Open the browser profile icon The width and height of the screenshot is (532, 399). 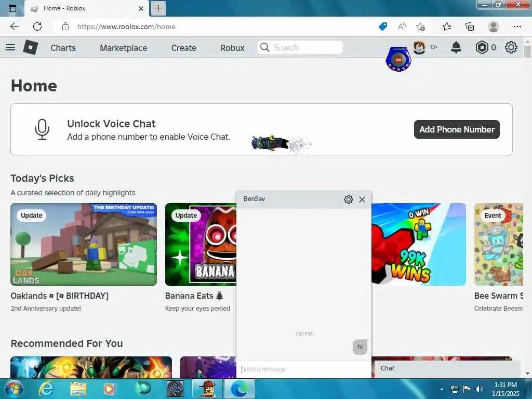coord(494,26)
